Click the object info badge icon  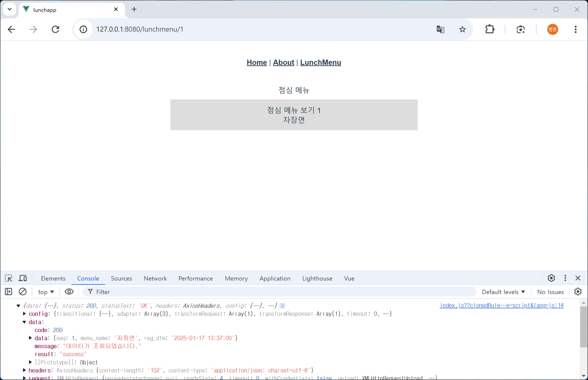pyautogui.click(x=282, y=306)
